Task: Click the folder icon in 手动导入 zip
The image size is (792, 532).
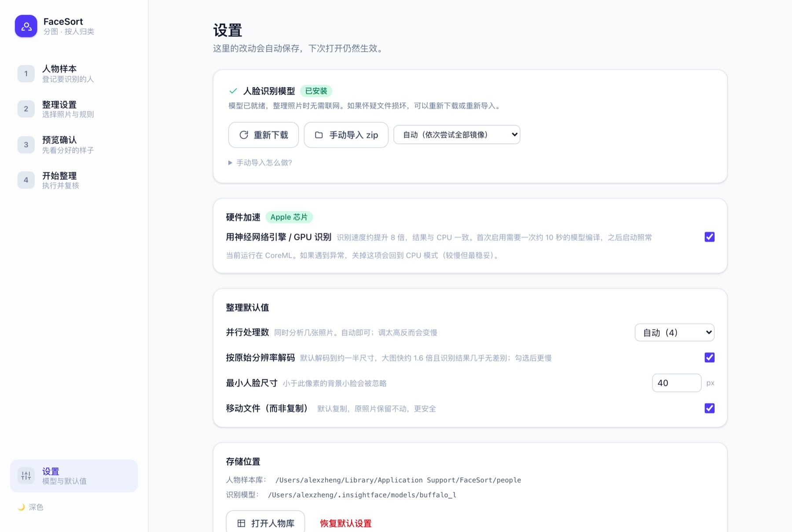Action: pos(319,135)
